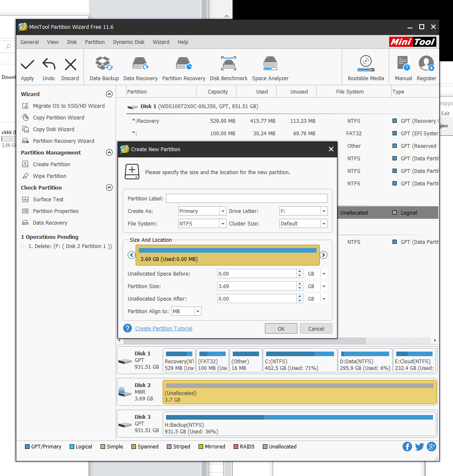The width and height of the screenshot is (453, 476).
Task: Open the Help menu
Action: [183, 42]
